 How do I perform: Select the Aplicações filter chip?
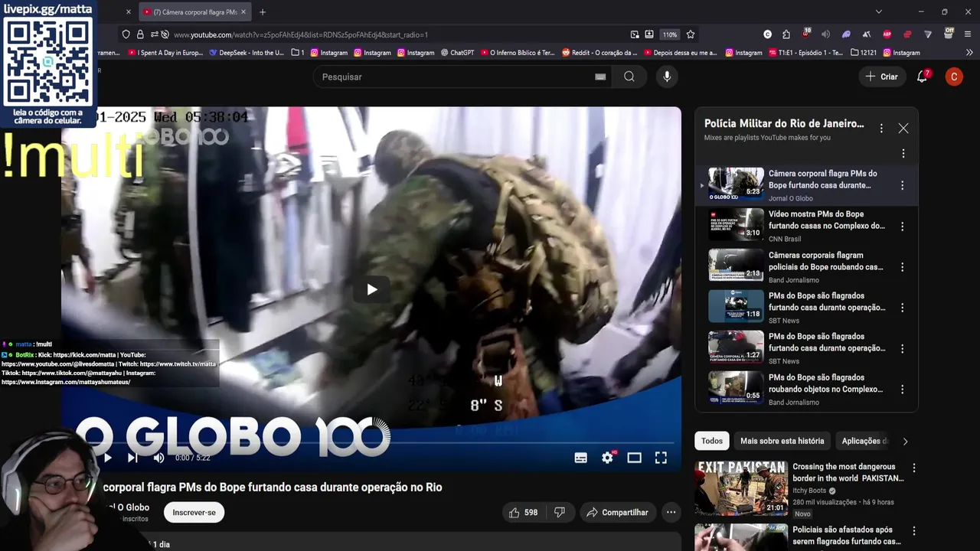[864, 441]
